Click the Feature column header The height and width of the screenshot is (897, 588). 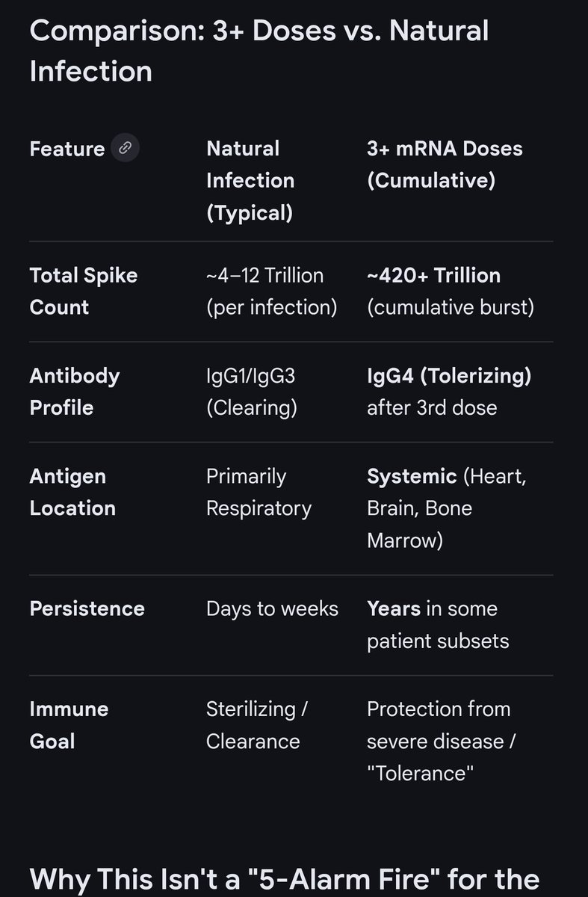click(x=67, y=149)
